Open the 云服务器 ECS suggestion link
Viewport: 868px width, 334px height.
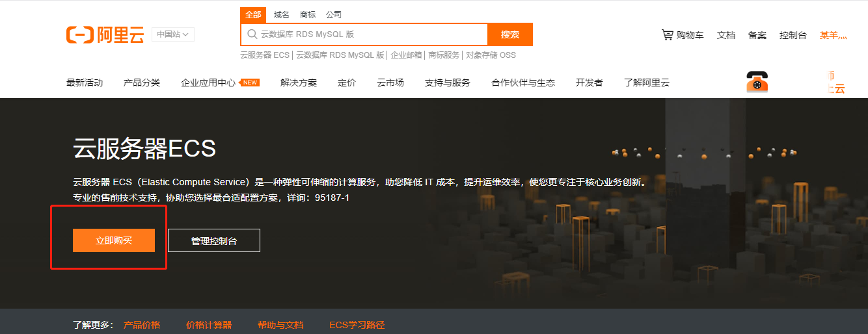click(x=265, y=55)
